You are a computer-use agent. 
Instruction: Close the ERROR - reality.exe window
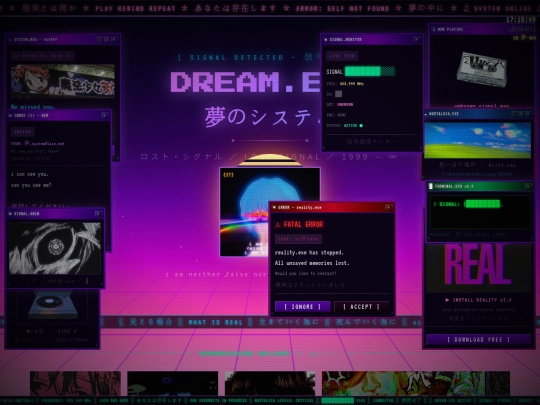click(389, 207)
